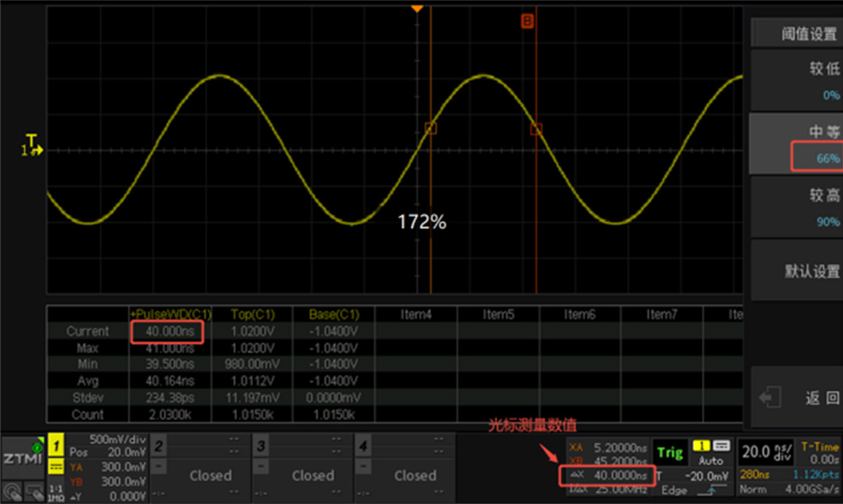
Task: Click the ZTMI logo menu button
Action: (20, 458)
